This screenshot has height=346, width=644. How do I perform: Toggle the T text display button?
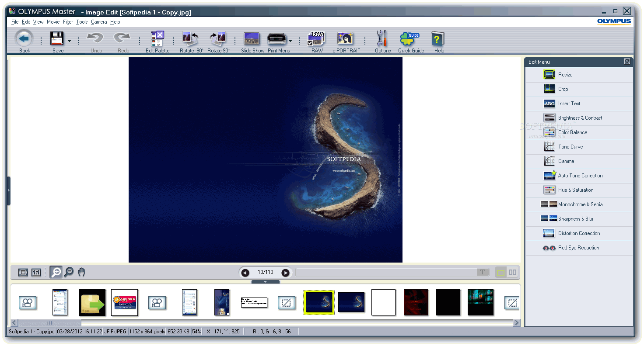click(483, 272)
